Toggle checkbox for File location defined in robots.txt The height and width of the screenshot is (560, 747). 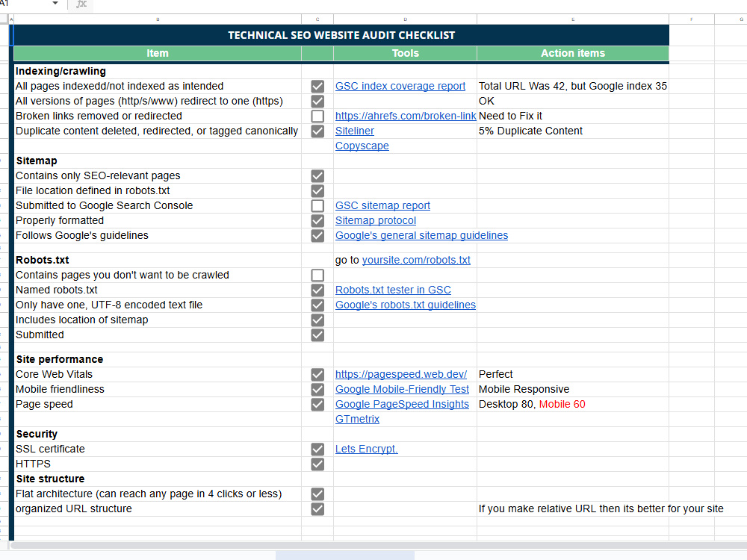click(x=317, y=191)
